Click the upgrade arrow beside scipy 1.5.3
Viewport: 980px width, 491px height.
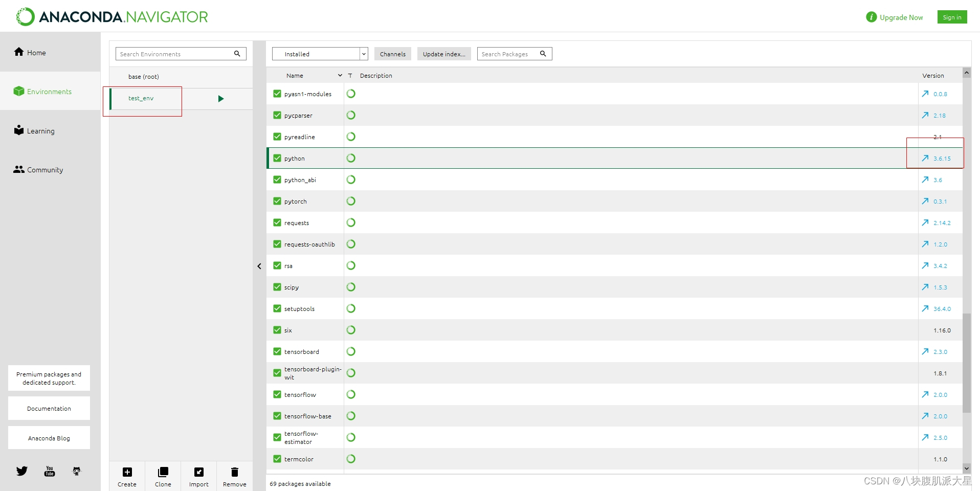tap(925, 287)
